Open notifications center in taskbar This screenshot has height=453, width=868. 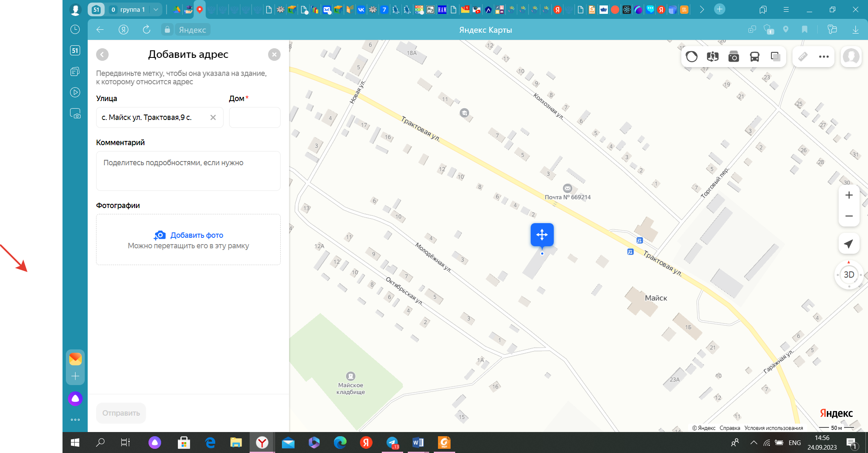pos(851,443)
